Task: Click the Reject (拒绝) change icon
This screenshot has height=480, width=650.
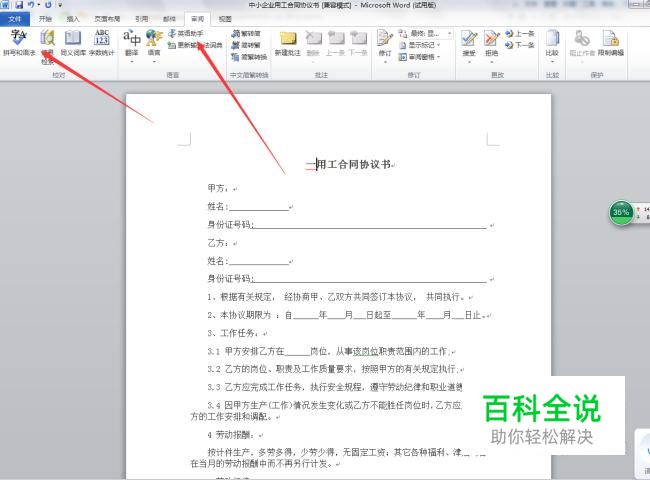Action: point(492,38)
